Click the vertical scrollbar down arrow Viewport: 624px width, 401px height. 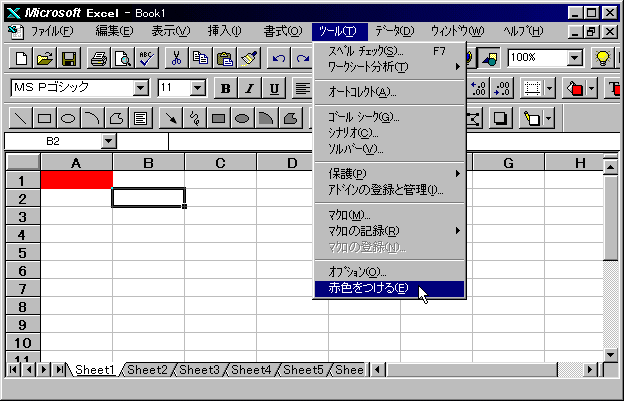(x=610, y=354)
